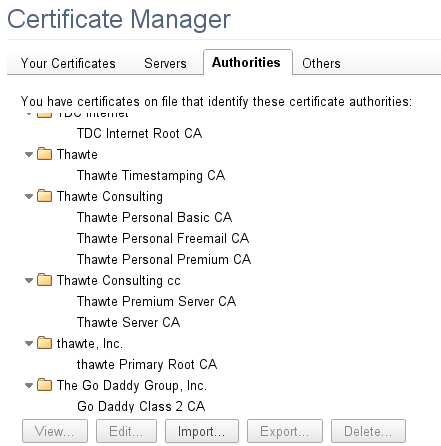Select Thawte Timestamping CA certificate

[151, 175]
